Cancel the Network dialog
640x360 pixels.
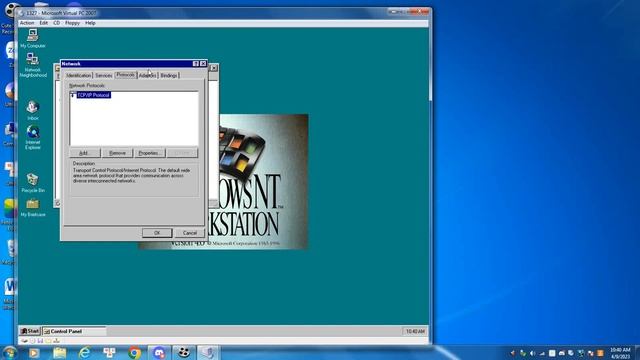click(190, 233)
